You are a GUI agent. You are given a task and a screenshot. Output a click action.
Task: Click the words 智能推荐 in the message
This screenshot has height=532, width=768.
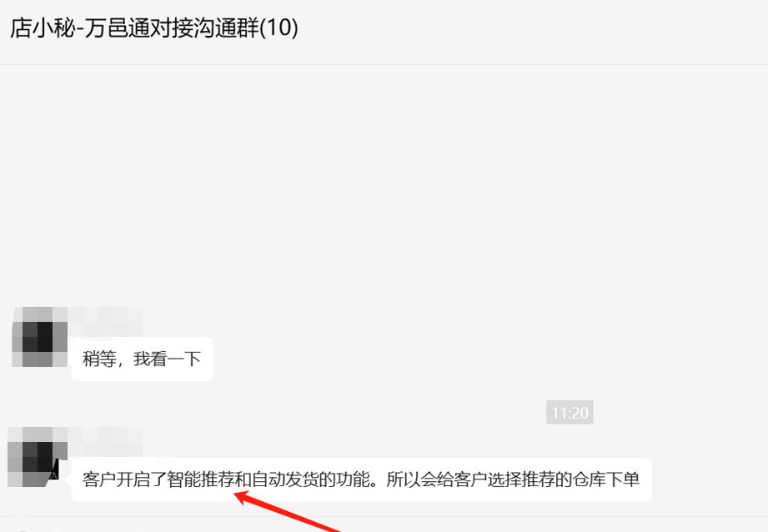click(x=200, y=479)
